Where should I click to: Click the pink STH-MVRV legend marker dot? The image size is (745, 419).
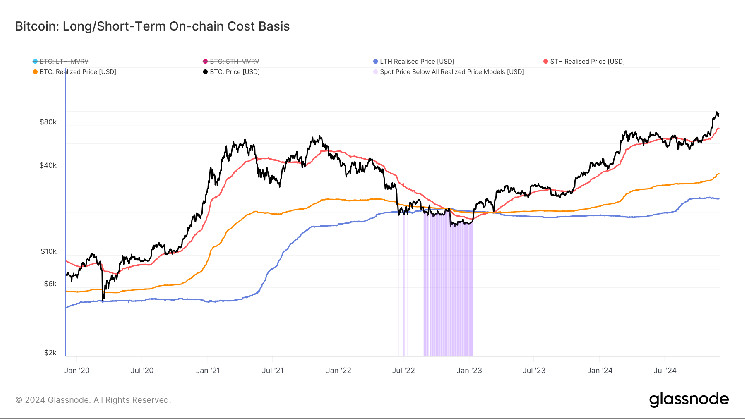tap(207, 63)
